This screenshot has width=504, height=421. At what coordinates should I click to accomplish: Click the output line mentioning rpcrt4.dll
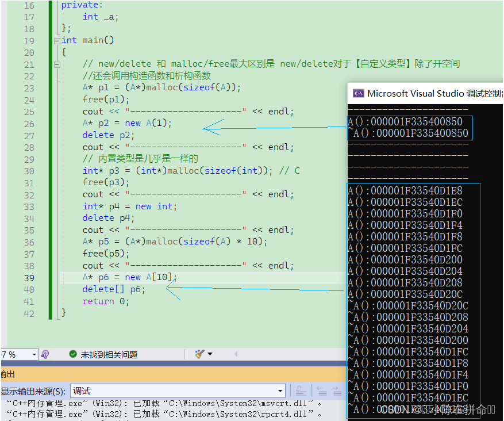(x=164, y=414)
